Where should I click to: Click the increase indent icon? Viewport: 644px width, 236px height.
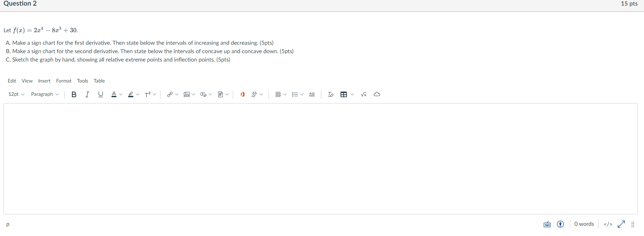click(312, 94)
